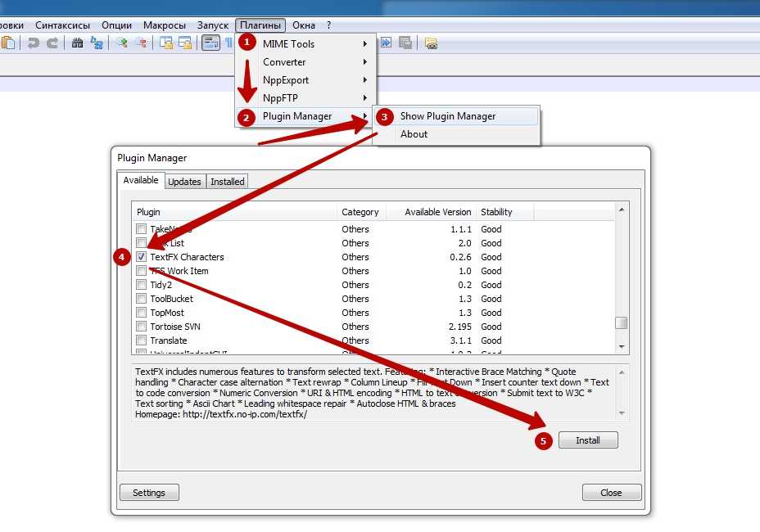
Task: Uncheck the TextFX Characters checkbox
Action: (x=141, y=257)
